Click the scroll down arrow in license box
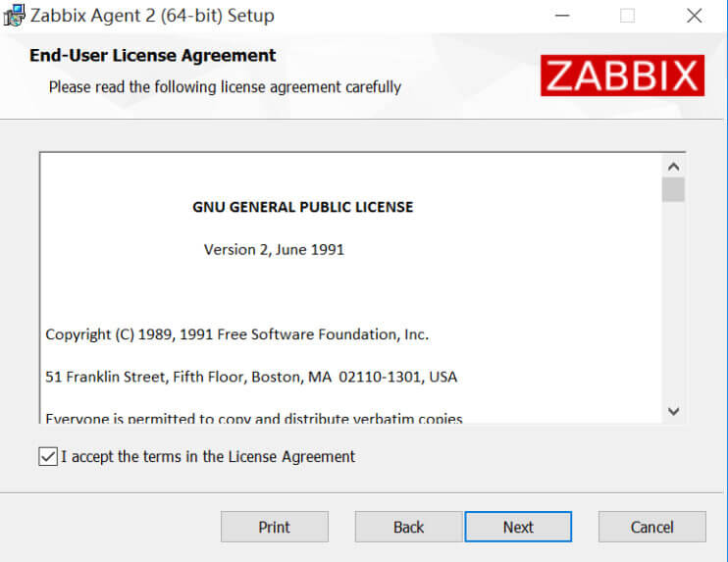728x562 pixels. (673, 411)
